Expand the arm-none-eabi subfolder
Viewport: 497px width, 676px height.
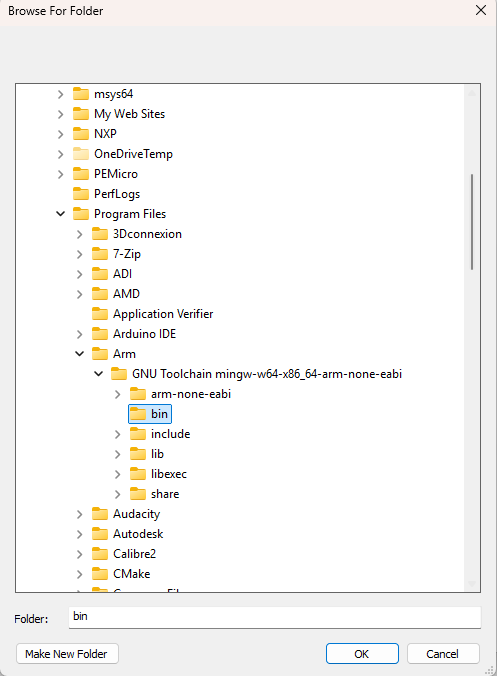pyautogui.click(x=118, y=394)
